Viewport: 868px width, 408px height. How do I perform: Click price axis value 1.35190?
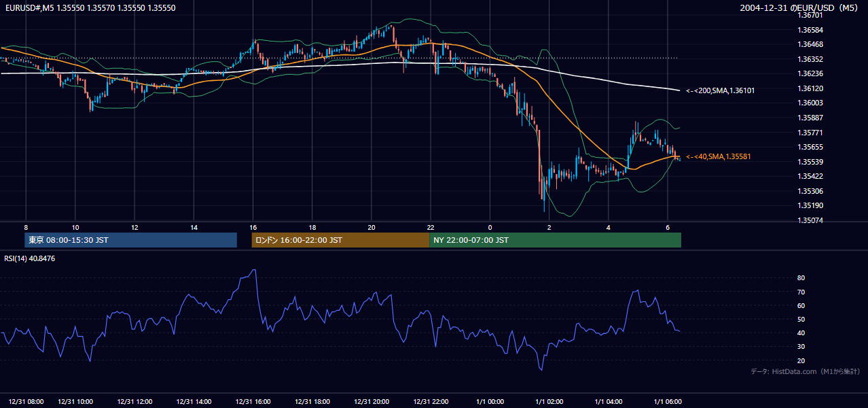coord(810,205)
